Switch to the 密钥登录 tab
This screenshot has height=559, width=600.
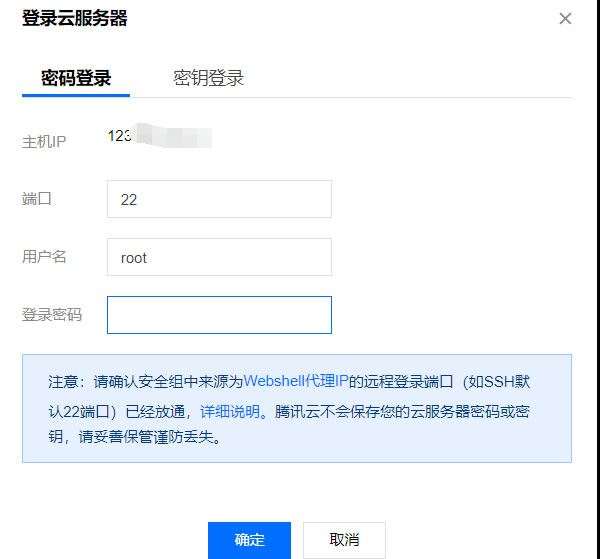(208, 78)
